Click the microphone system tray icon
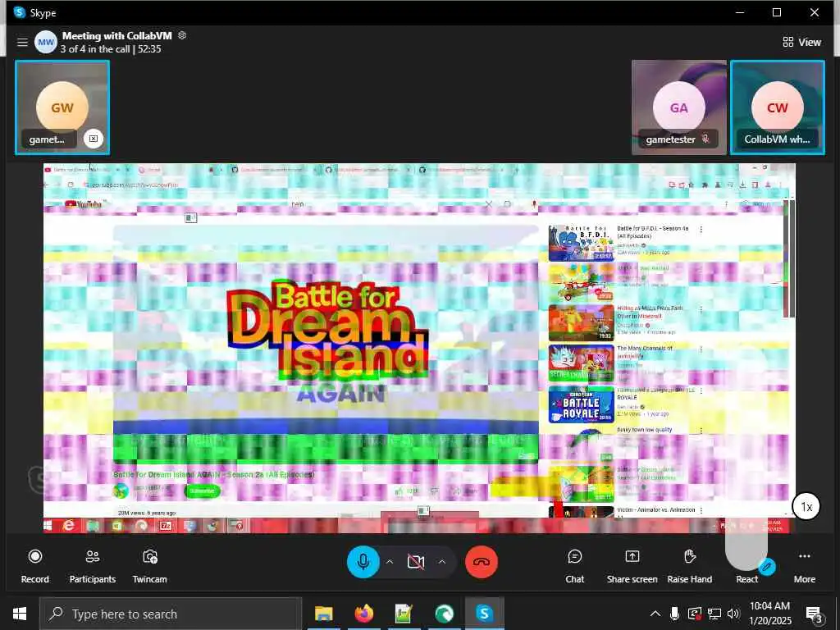 click(x=674, y=614)
